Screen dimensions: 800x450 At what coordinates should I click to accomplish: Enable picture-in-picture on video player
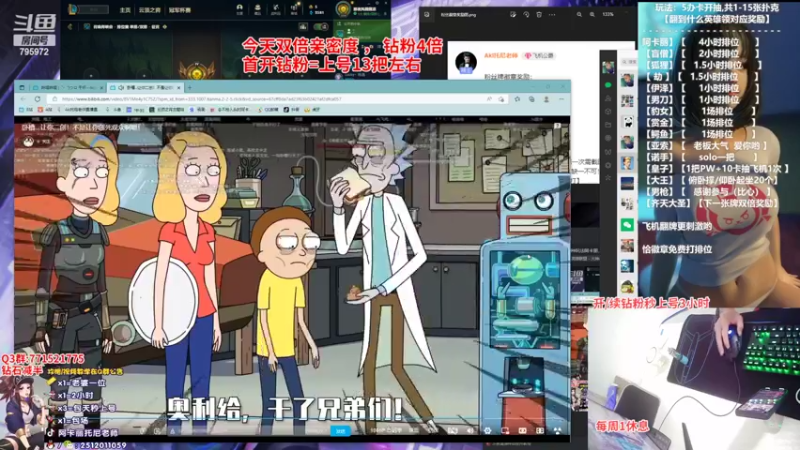(505, 431)
